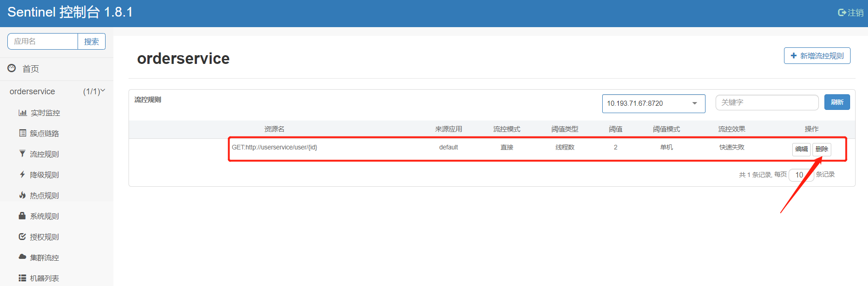868x286 pixels.
Task: Click 编辑 for the userservice rule
Action: click(801, 149)
